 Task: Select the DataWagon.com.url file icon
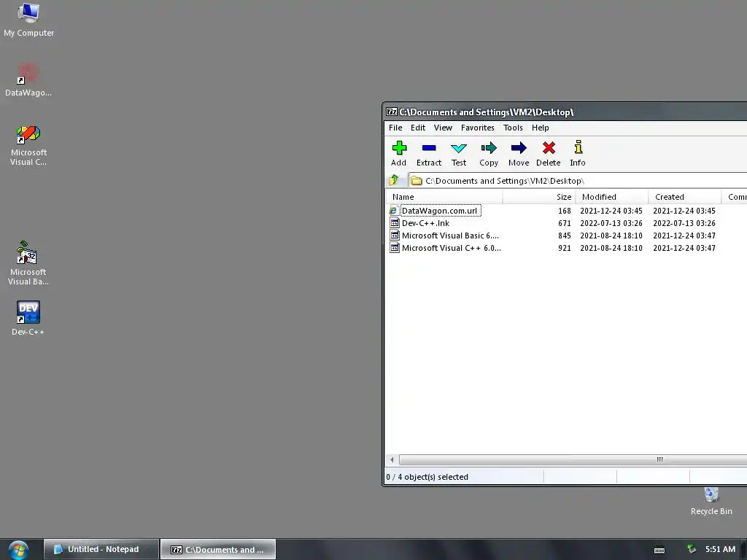point(393,211)
